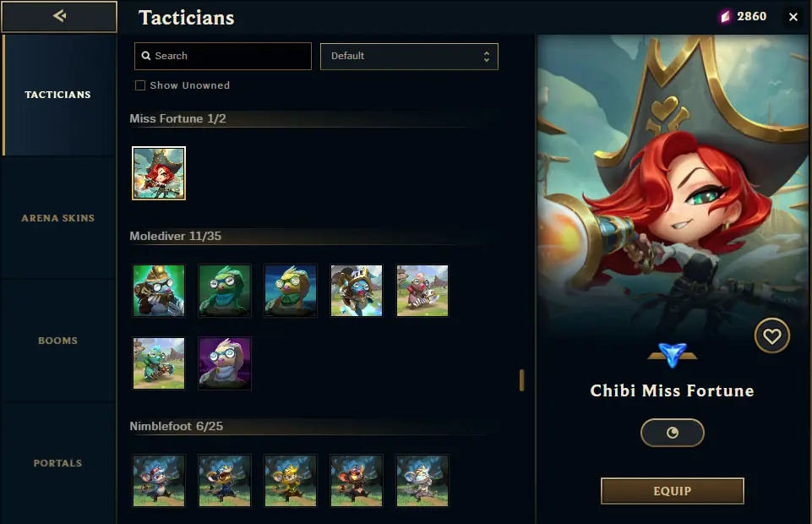The width and height of the screenshot is (812, 524).
Task: Pick the first Nimblefoot tactician icon
Action: [x=159, y=481]
